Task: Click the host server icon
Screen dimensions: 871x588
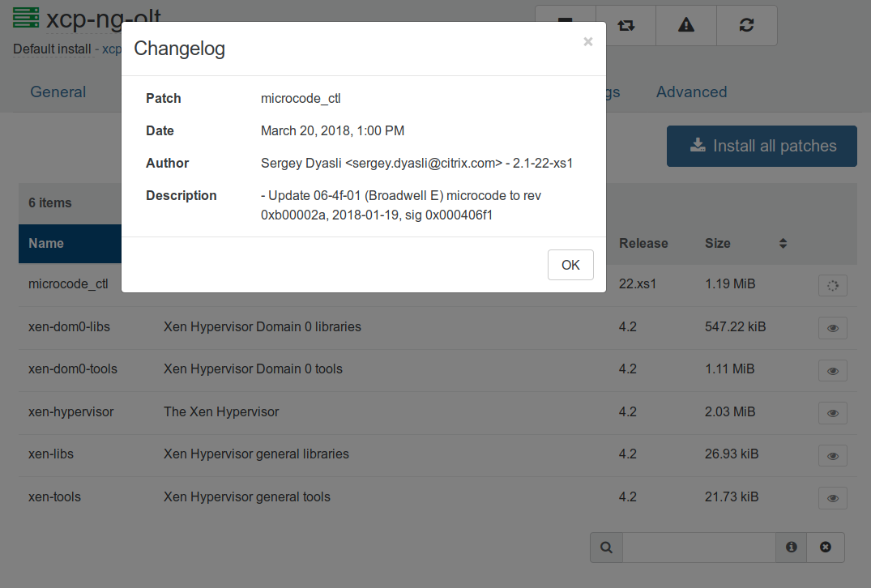Action: click(26, 17)
